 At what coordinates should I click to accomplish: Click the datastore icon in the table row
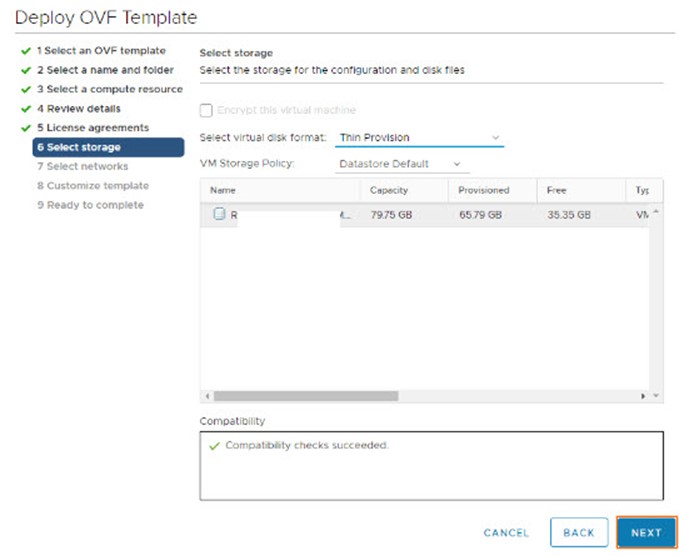click(x=220, y=213)
